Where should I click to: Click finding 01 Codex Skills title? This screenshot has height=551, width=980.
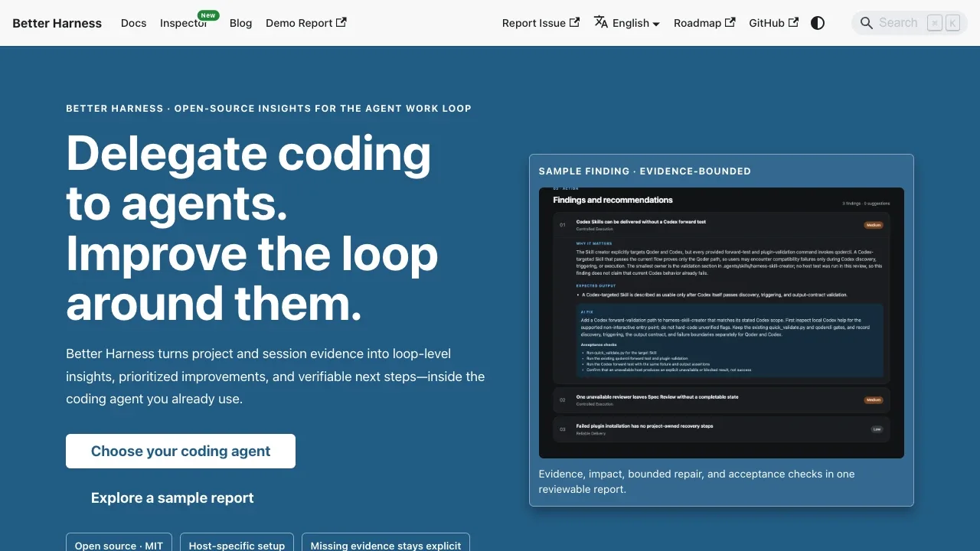pyautogui.click(x=641, y=222)
